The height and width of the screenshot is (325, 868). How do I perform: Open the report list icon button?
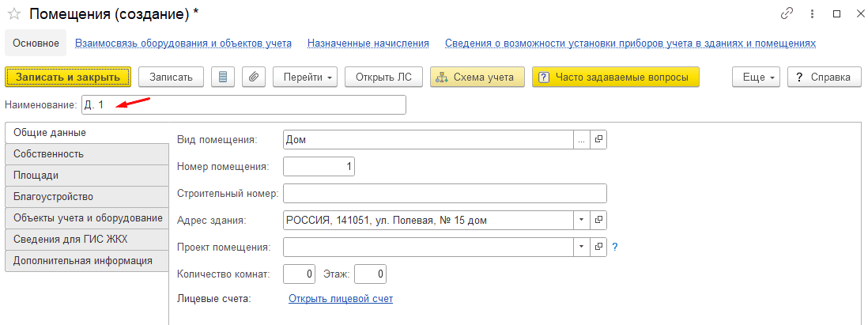coord(222,77)
